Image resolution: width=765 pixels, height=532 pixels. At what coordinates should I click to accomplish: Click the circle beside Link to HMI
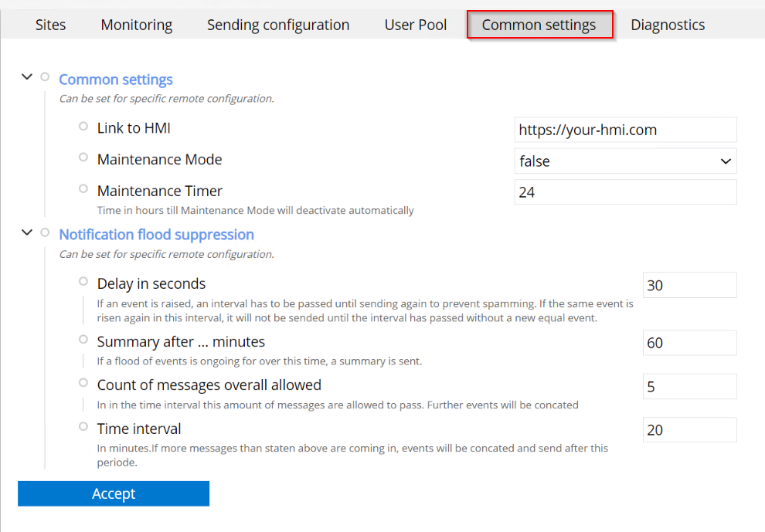coord(83,126)
